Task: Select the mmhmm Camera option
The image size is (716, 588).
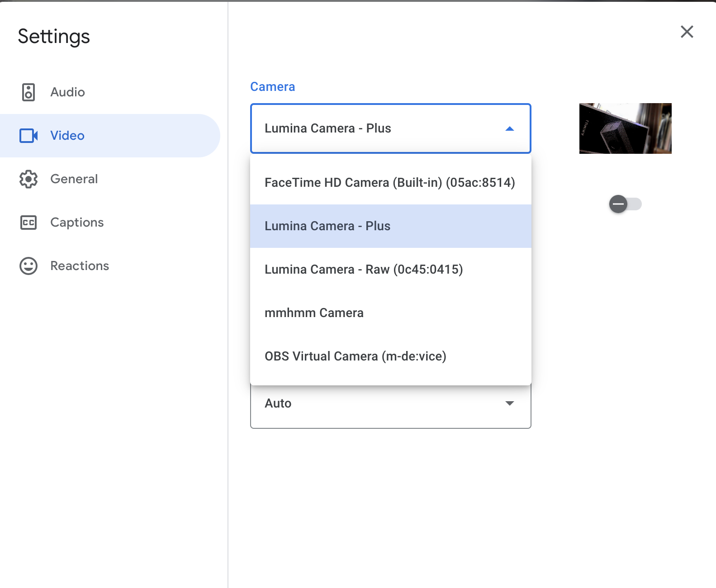Action: (391, 313)
